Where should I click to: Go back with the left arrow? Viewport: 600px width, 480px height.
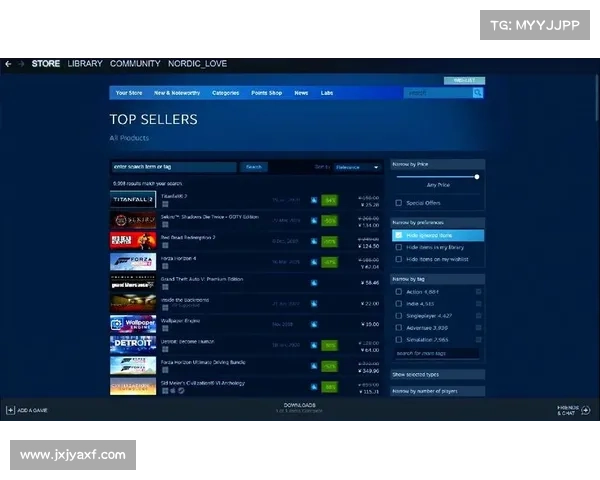coord(8,64)
